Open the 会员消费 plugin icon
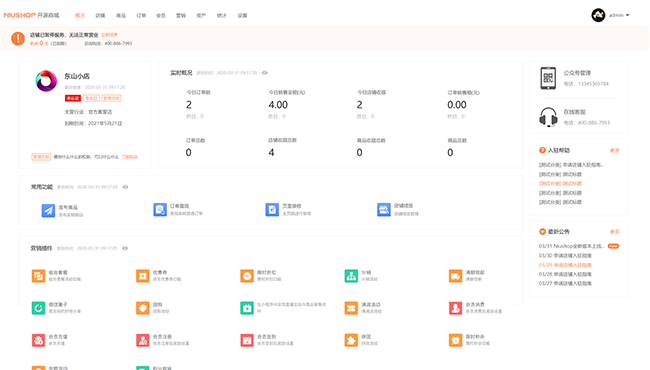The height and width of the screenshot is (370, 650). coord(455,308)
